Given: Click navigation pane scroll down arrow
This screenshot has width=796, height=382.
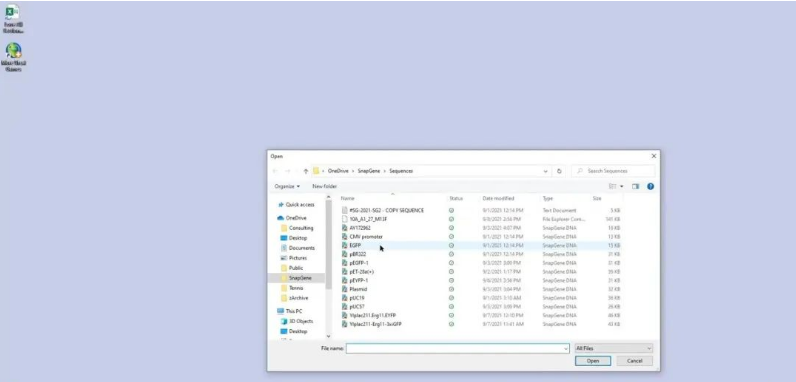Looking at the screenshot, I should (x=328, y=336).
